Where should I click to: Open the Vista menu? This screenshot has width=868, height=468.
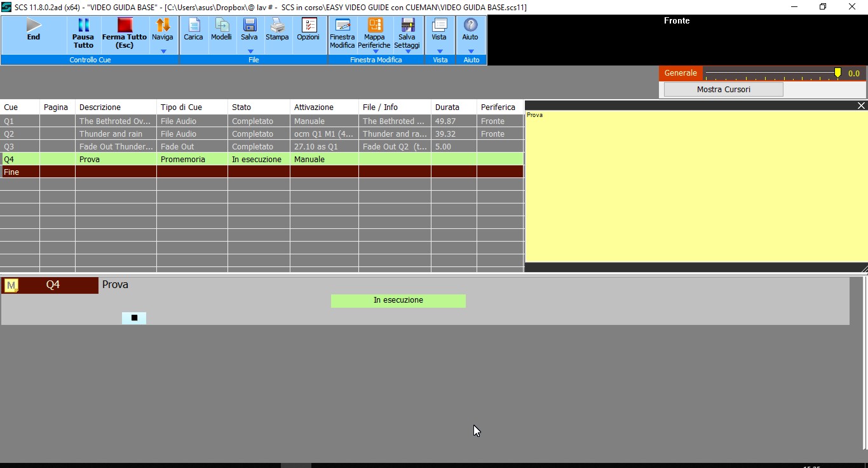pos(439,33)
